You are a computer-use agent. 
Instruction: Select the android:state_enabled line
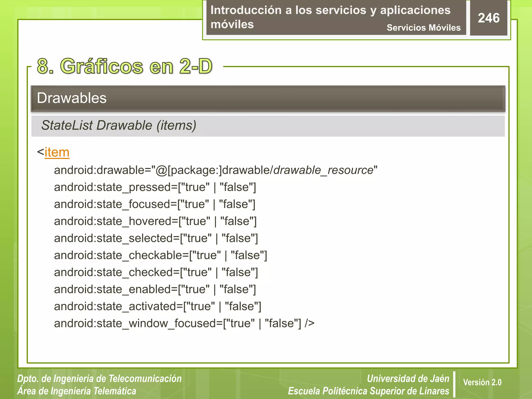point(155,290)
